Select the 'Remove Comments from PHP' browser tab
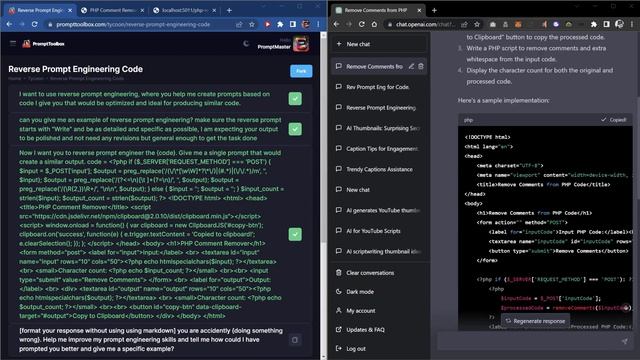This screenshot has width=640, height=360. [378, 10]
